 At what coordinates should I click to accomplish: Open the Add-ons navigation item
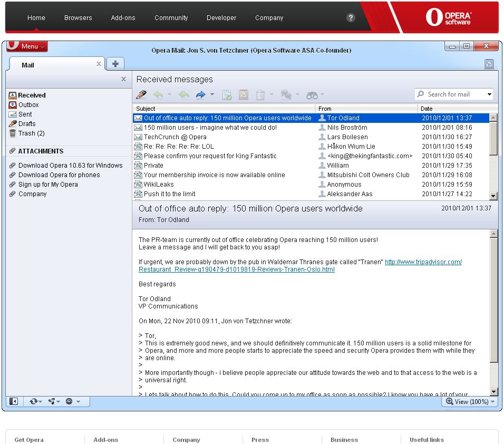[123, 18]
